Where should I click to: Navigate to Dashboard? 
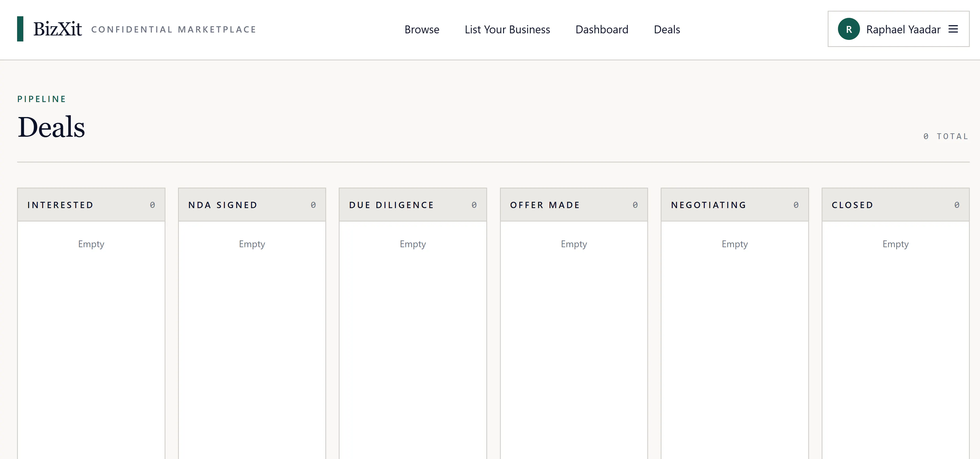[602, 29]
